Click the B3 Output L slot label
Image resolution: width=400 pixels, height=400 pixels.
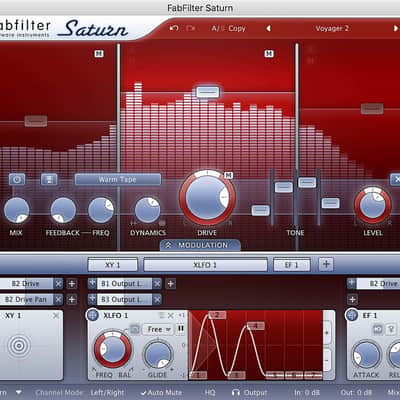click(124, 299)
